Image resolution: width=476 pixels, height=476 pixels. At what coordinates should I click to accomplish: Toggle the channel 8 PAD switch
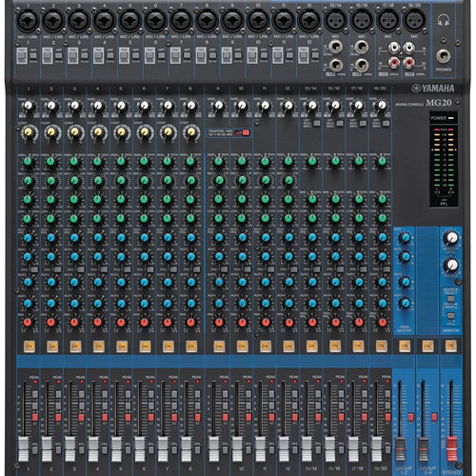point(200,56)
